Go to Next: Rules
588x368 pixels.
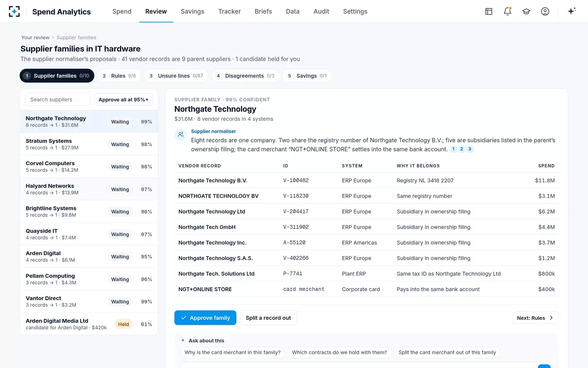click(535, 318)
